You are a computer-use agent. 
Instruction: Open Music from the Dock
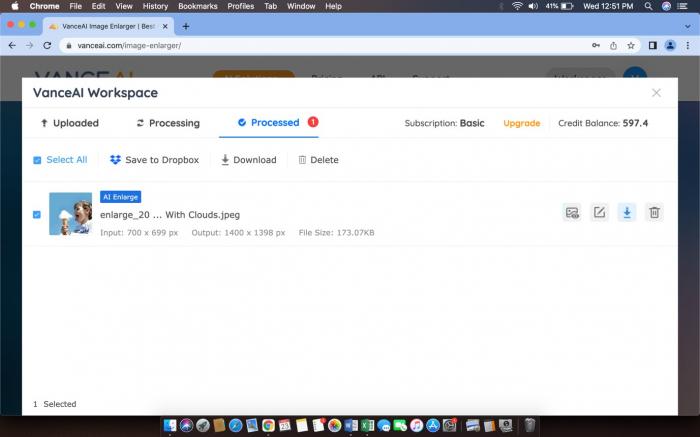coord(417,425)
